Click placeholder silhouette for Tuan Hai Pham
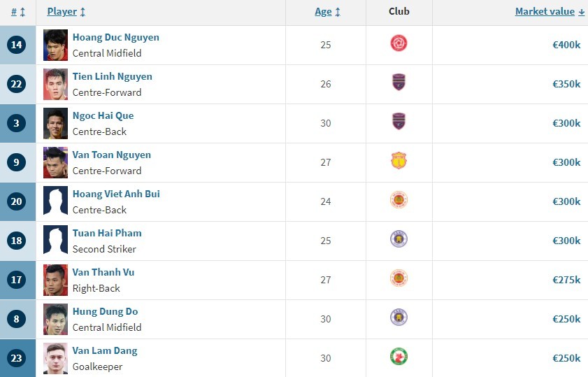Image resolution: width=588 pixels, height=377 pixels. pos(55,241)
